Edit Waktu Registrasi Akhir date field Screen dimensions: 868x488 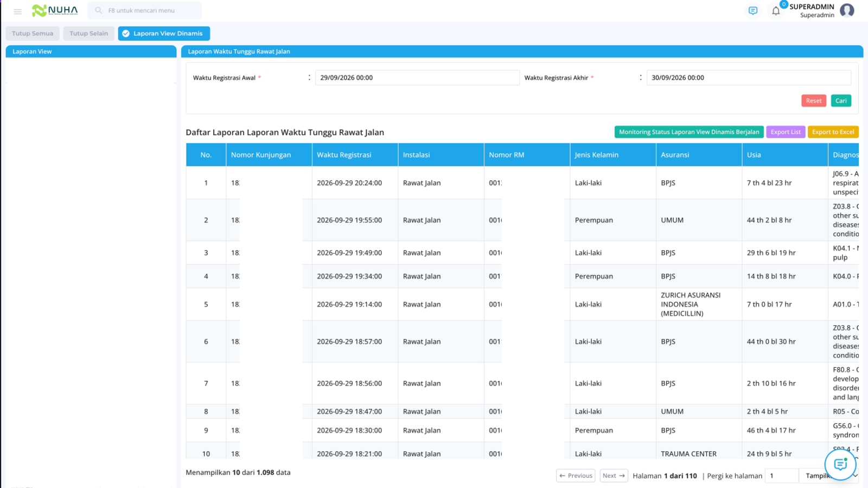(x=749, y=78)
